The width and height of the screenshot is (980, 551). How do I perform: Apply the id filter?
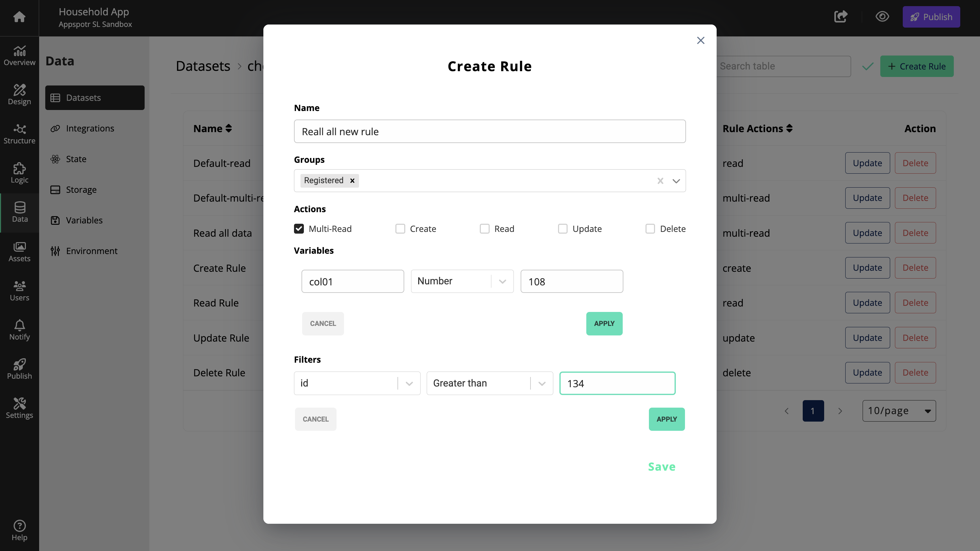[x=667, y=419]
